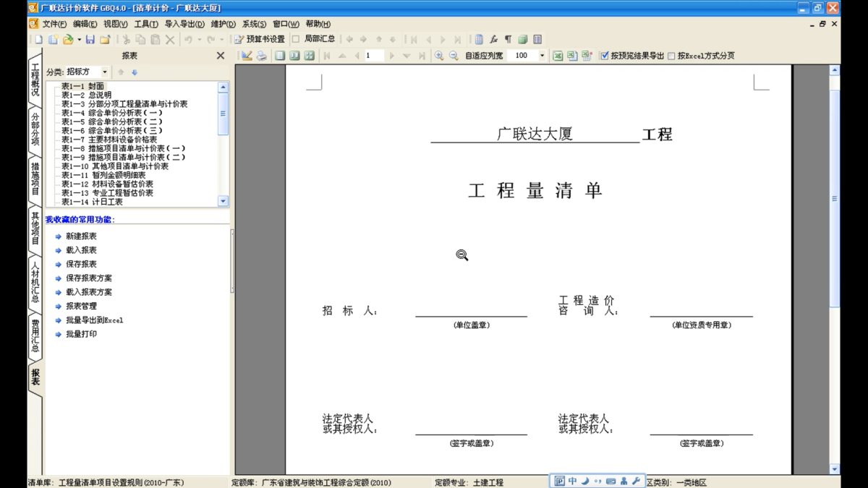Open the 工具(T) menu
Screen dimensions: 868x488
click(x=146, y=25)
